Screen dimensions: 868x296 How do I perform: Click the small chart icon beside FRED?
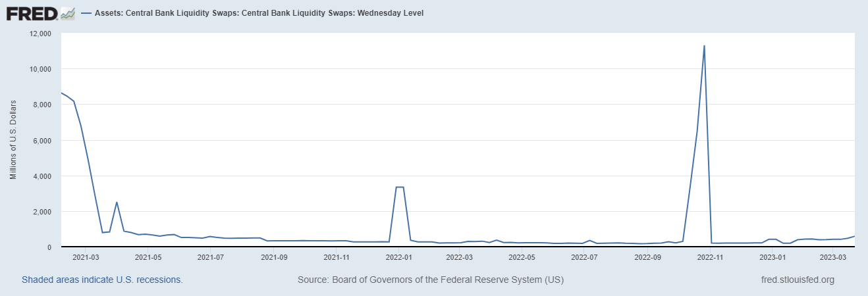tap(67, 13)
